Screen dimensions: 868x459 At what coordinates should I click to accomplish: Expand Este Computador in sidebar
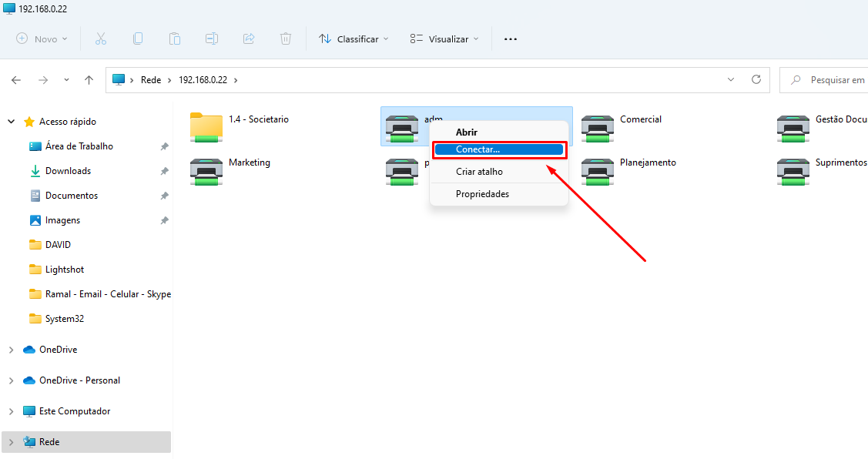click(11, 411)
